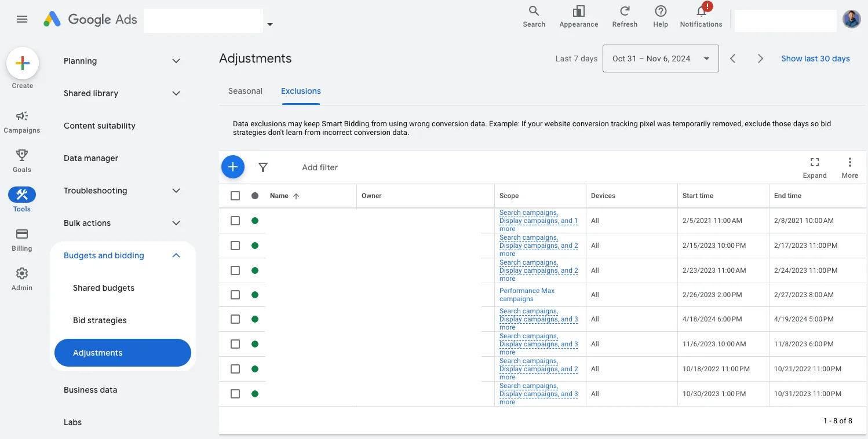Screen dimensions: 868x439
Task: Click the filter funnel icon
Action: (263, 167)
